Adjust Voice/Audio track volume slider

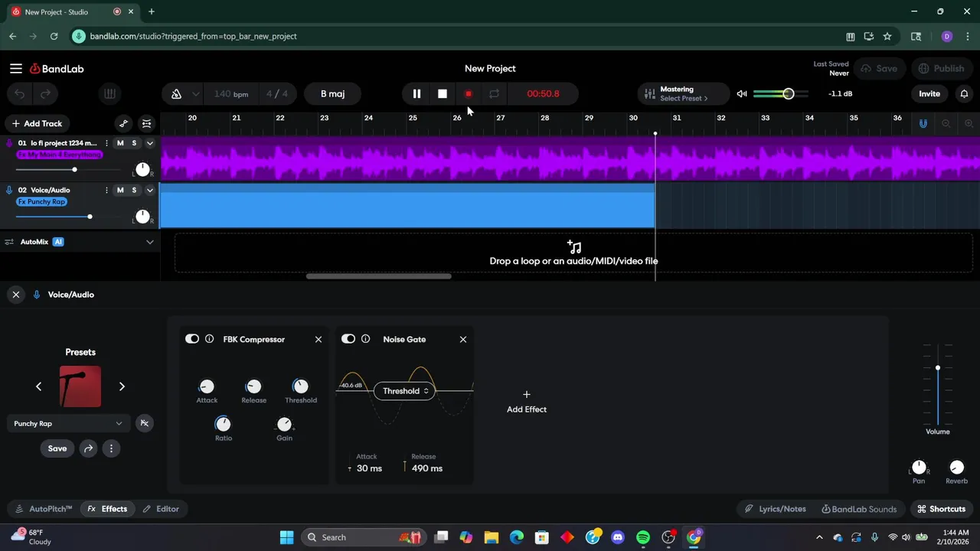[x=67, y=217]
